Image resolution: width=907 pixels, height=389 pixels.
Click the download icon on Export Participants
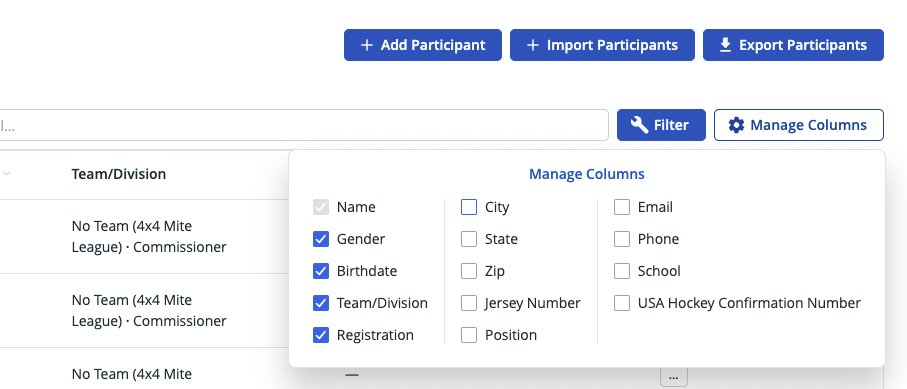[x=725, y=45]
